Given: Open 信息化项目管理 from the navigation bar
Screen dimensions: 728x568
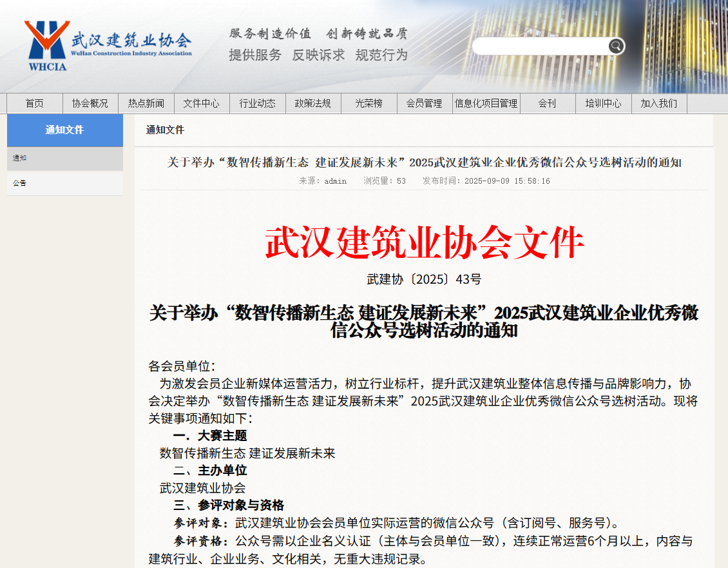Looking at the screenshot, I should [x=486, y=103].
